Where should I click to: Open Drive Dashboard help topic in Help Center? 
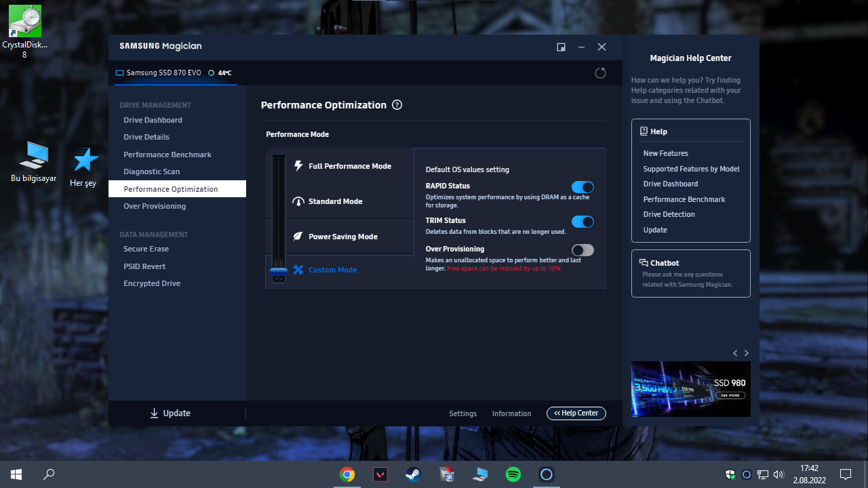[x=670, y=184]
